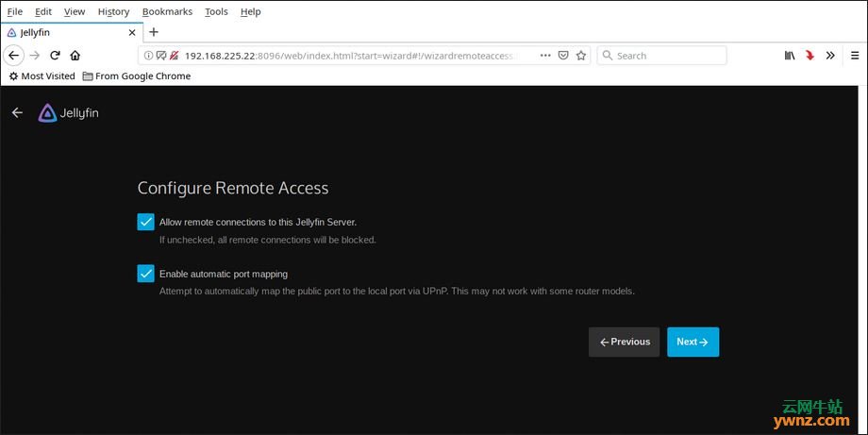Open the View menu
This screenshot has width=868, height=435.
[75, 11]
